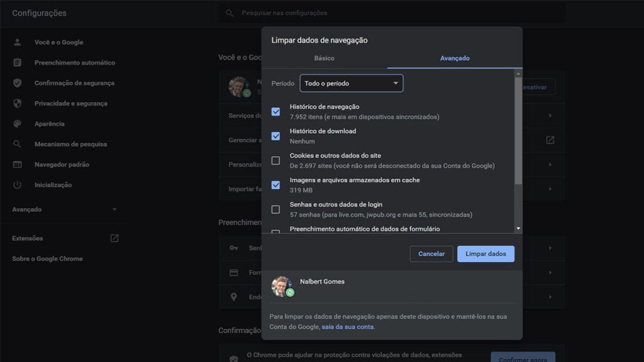Check Senhas e outros dados de login
The height and width of the screenshot is (362, 644).
point(275,209)
